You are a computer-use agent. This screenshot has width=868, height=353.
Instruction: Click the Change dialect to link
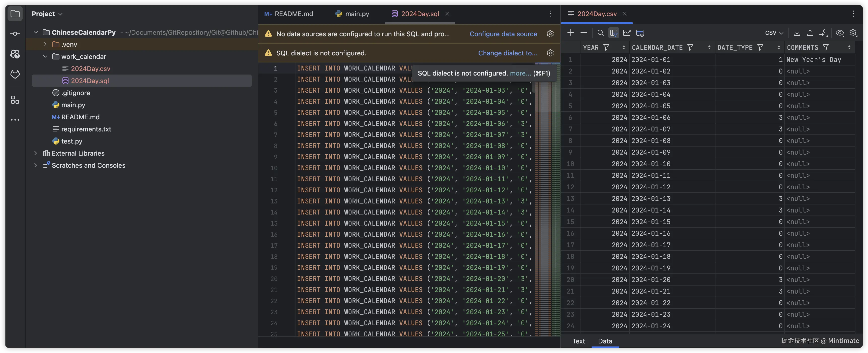click(x=508, y=53)
